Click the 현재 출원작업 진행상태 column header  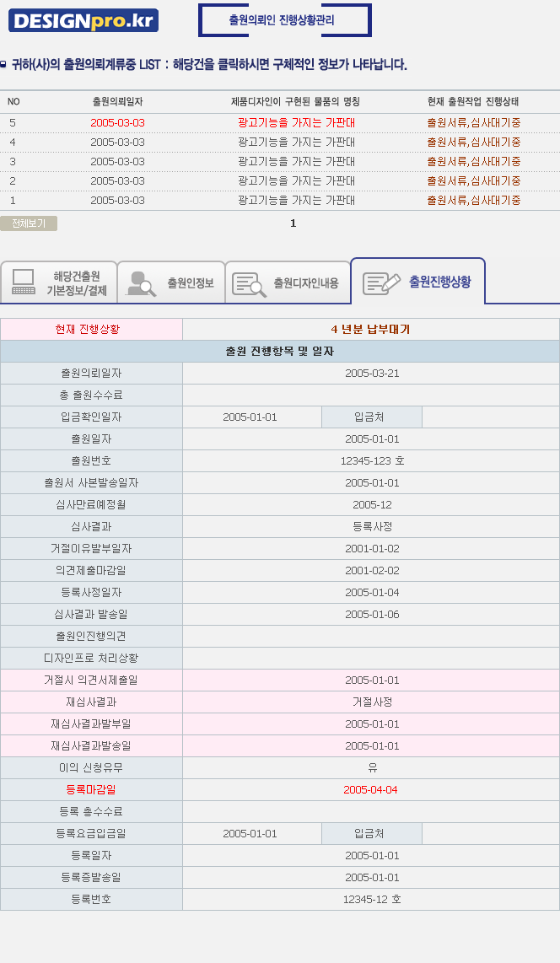point(473,102)
